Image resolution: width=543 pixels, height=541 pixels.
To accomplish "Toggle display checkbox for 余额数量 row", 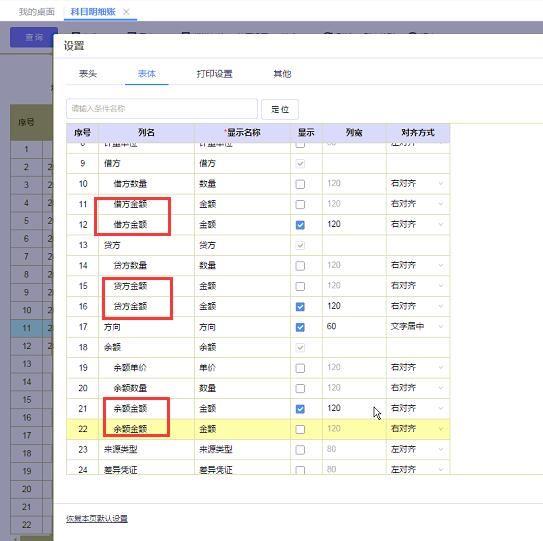I will click(x=300, y=388).
